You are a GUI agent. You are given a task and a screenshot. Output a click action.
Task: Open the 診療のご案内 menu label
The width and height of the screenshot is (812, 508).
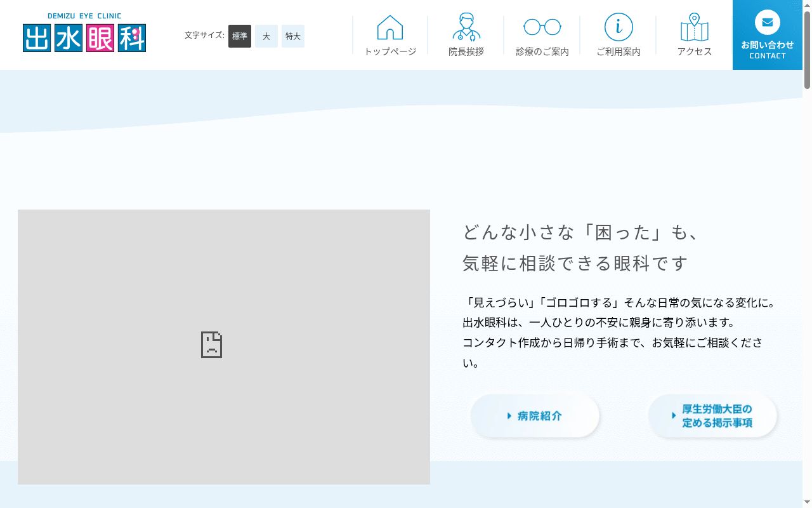[542, 52]
